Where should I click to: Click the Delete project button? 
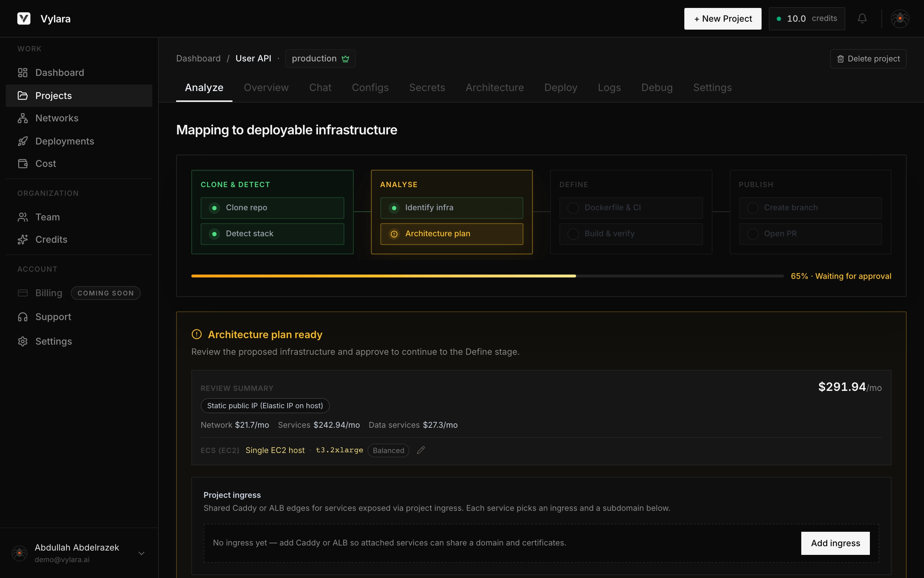tap(868, 59)
